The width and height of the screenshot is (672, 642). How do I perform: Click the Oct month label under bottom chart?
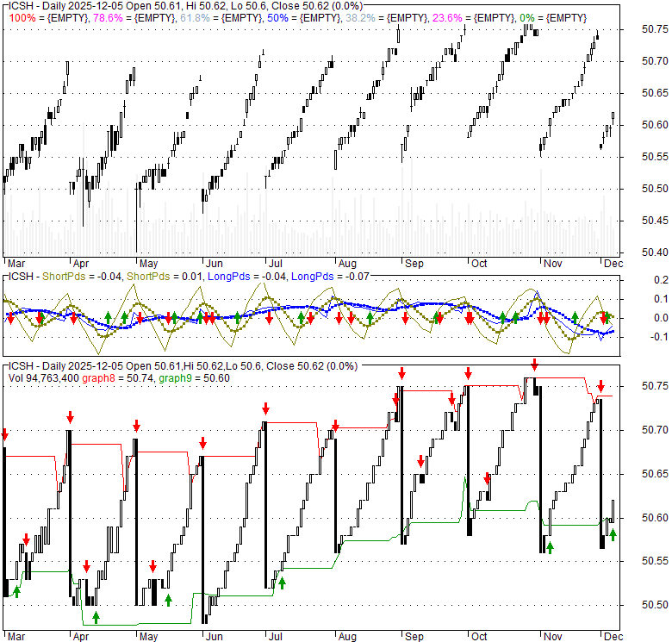coord(479,637)
